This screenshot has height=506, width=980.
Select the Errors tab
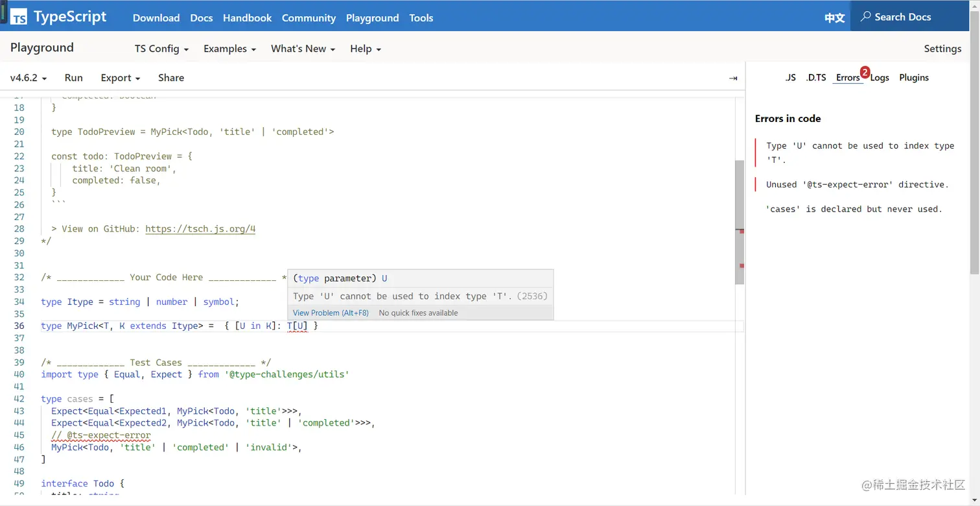pyautogui.click(x=848, y=77)
